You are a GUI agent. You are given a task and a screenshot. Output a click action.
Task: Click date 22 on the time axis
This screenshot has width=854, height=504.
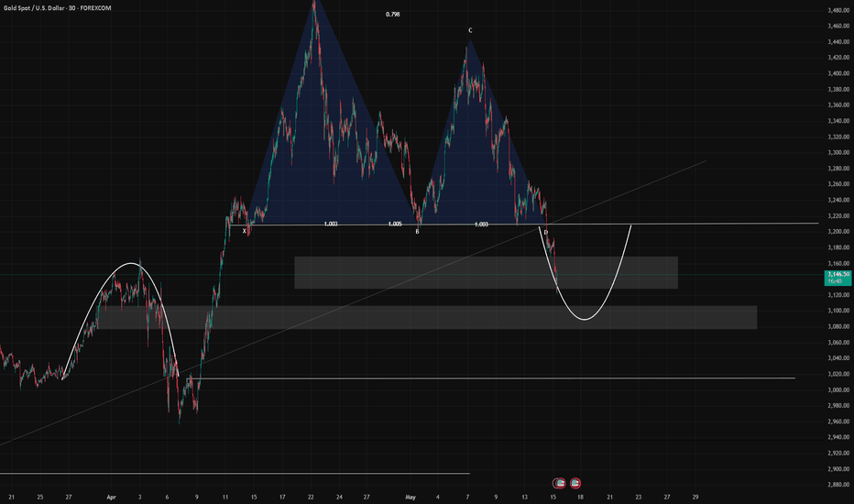[x=311, y=497]
